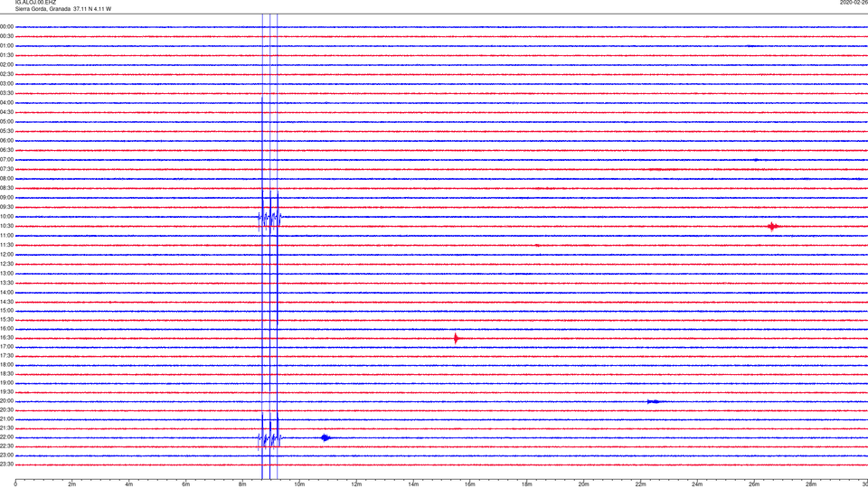Click the 2m axis tick label
The image size is (868, 488).
point(72,484)
